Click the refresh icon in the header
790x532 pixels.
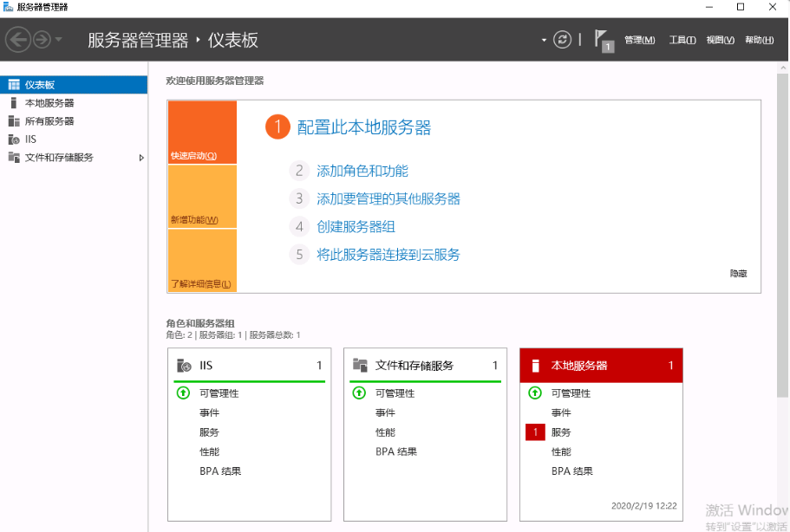[x=563, y=40]
